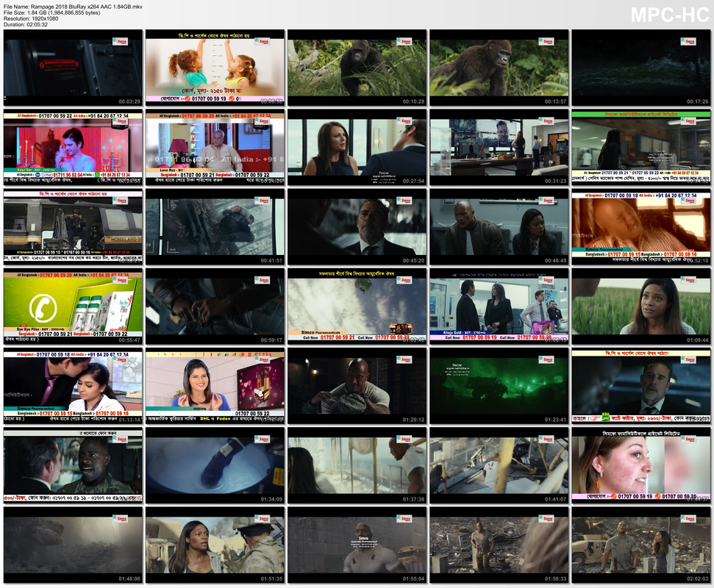
Task: Open the woman and soldier thumbnail at 01:51:35
Action: (x=215, y=545)
